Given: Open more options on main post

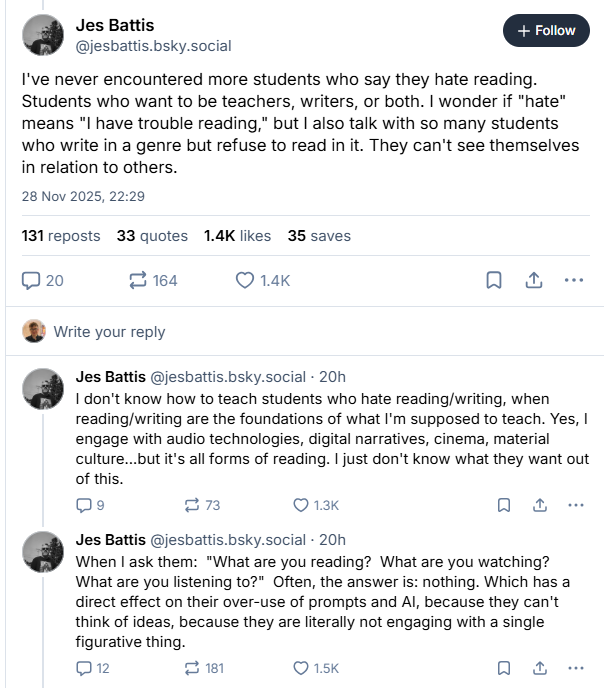Looking at the screenshot, I should pos(574,281).
